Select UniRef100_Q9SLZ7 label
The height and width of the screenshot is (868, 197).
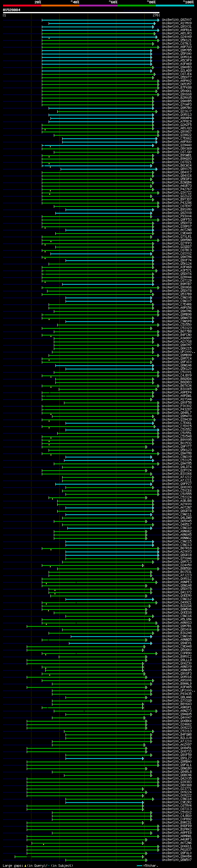tap(177, 758)
